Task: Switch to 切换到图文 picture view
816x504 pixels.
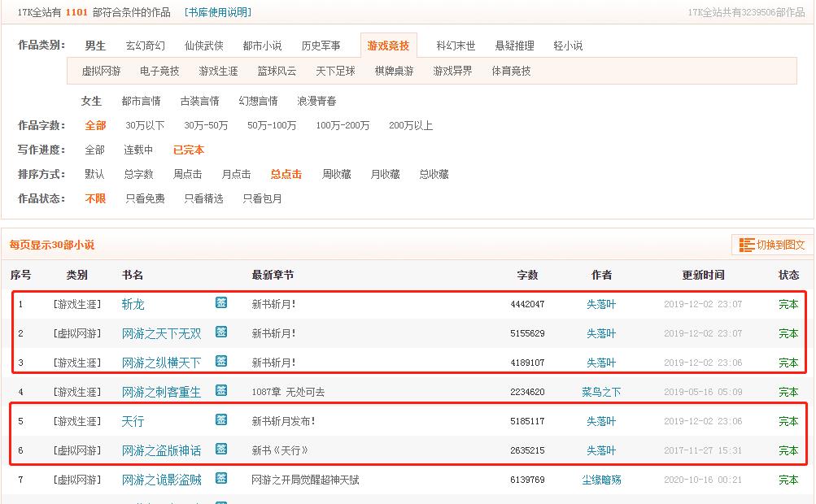Action: 772,245
